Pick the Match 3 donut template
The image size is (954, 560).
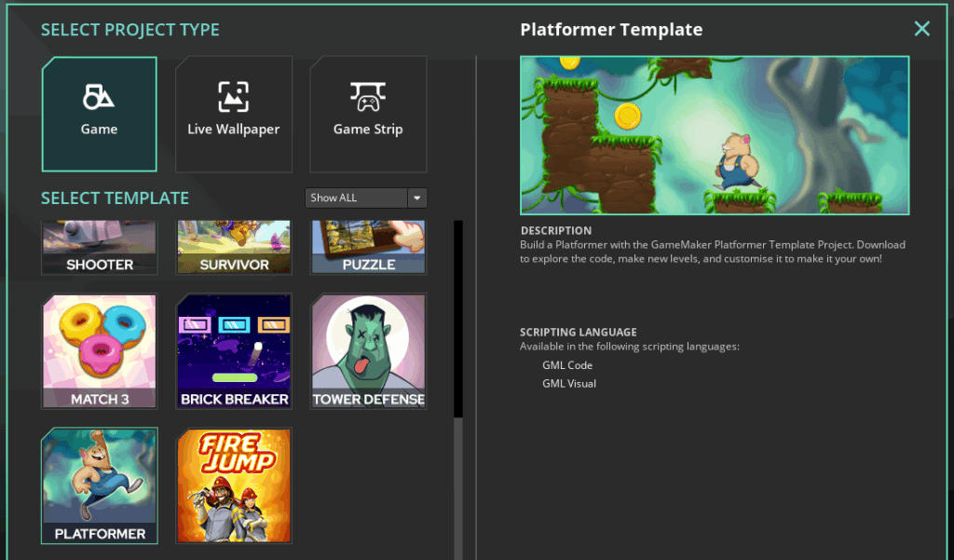(100, 351)
